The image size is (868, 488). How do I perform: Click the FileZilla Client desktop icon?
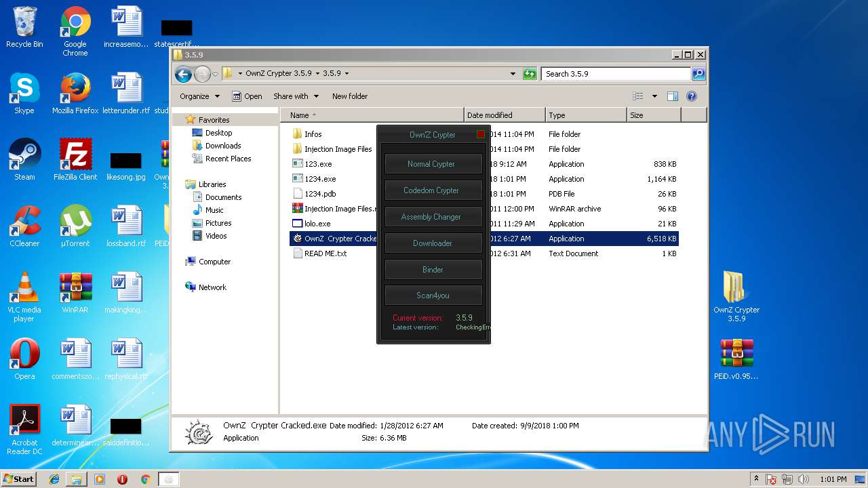click(75, 161)
